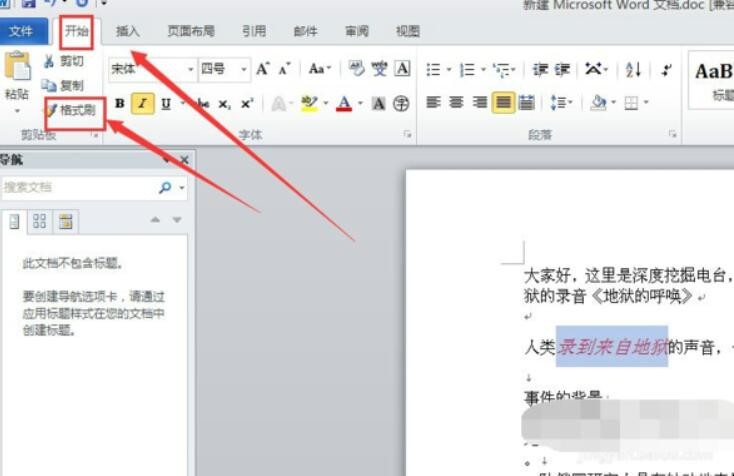Browse search results tab in navigation
This screenshot has width=734, height=476.
(66, 221)
